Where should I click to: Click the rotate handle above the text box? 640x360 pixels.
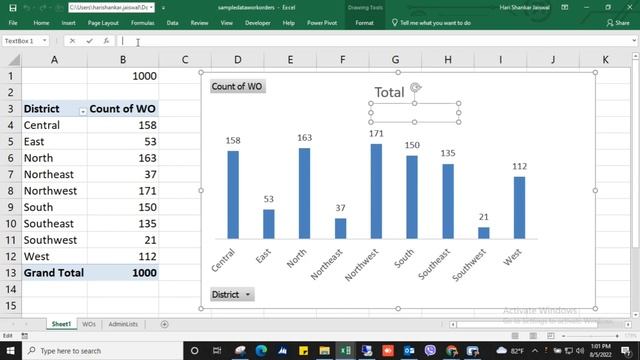415,87
